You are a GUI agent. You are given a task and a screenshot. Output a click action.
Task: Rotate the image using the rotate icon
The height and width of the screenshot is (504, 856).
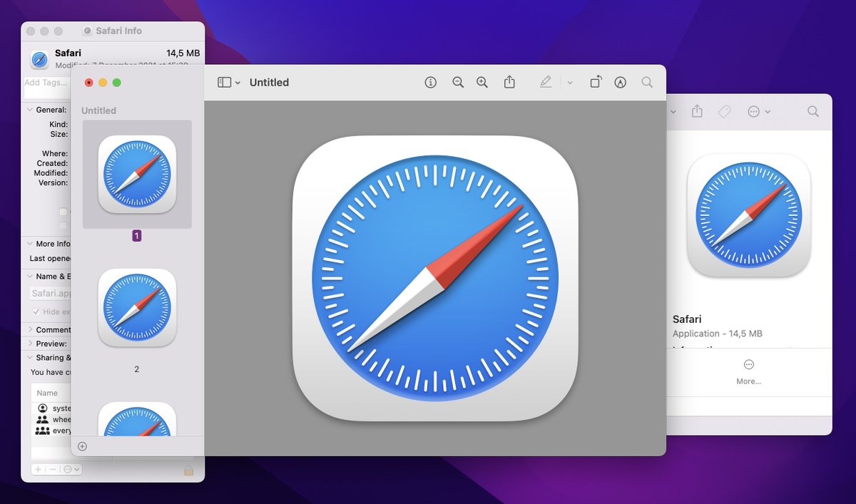[x=596, y=82]
